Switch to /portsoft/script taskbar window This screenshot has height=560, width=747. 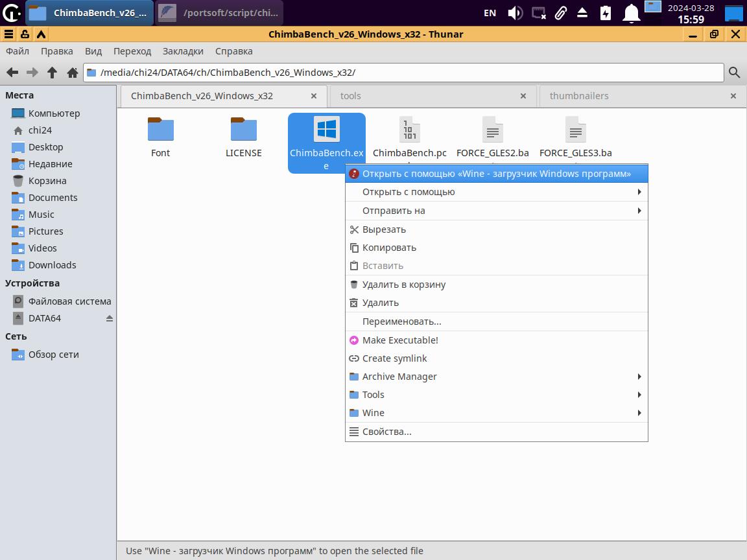click(219, 13)
